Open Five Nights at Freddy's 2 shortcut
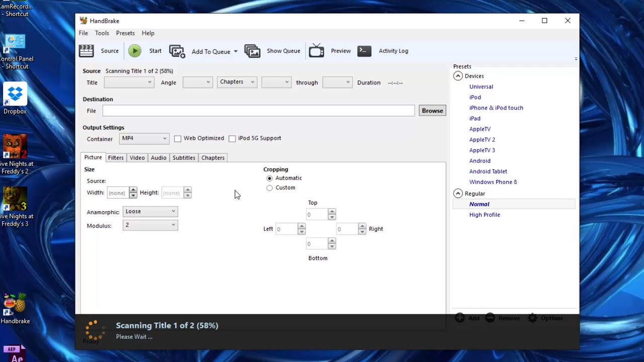The image size is (644, 362). click(x=15, y=154)
